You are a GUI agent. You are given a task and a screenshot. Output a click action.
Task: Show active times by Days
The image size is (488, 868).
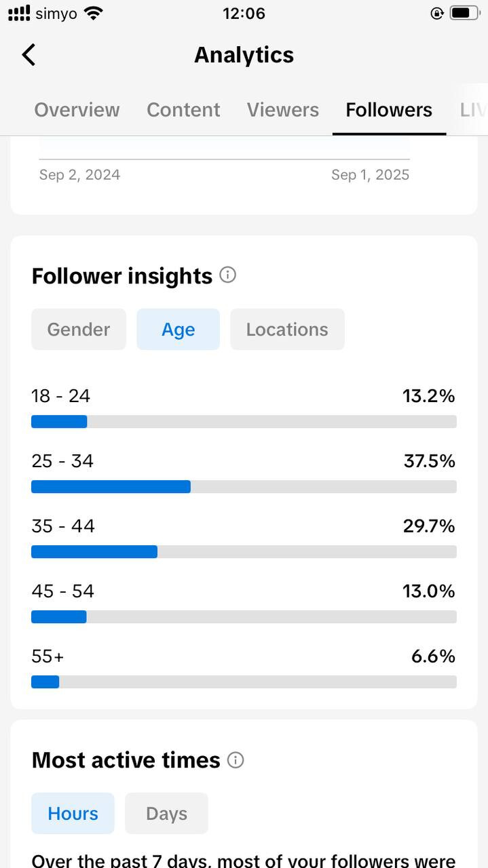click(x=166, y=814)
